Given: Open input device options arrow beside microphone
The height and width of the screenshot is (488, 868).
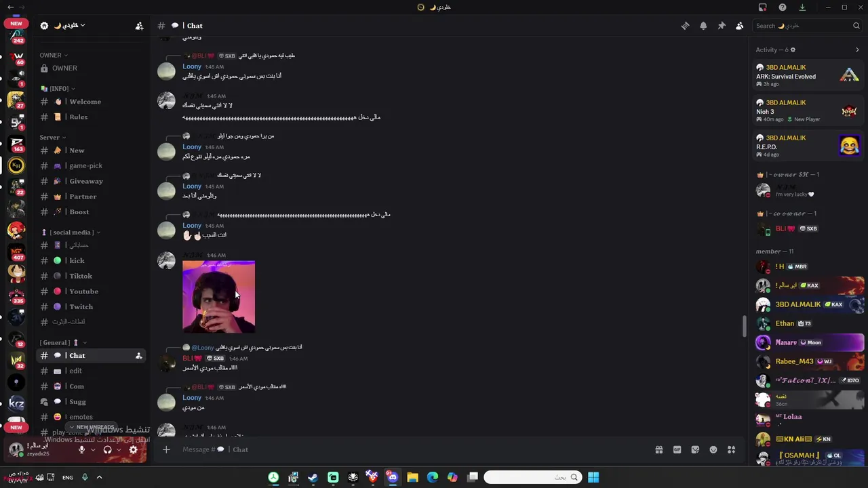Looking at the screenshot, I should pyautogui.click(x=93, y=450).
